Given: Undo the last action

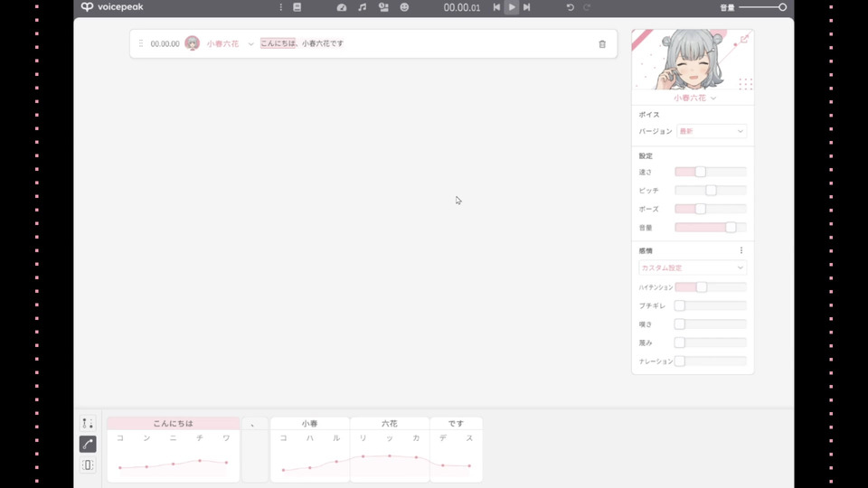Looking at the screenshot, I should [x=571, y=7].
